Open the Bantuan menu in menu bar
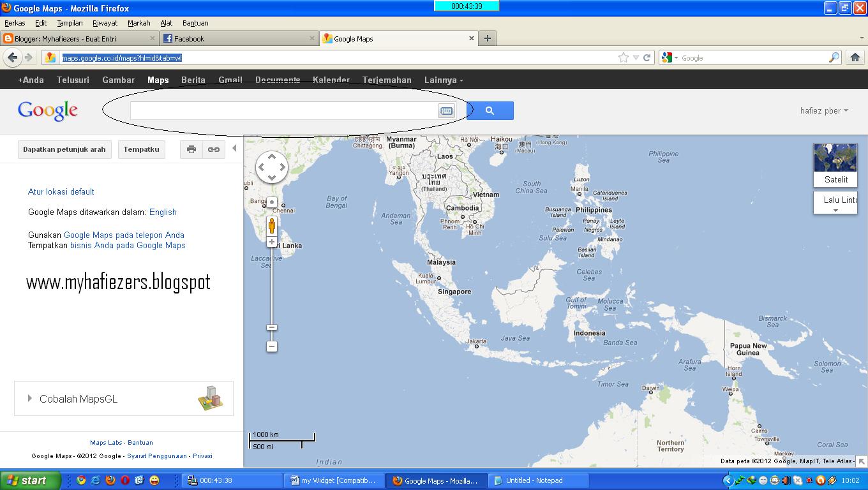This screenshot has height=490, width=868. (195, 23)
